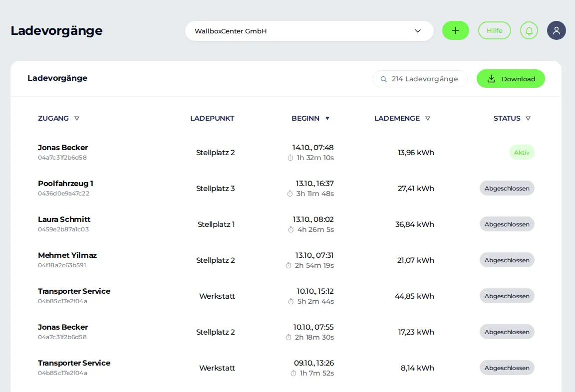The width and height of the screenshot is (575, 392).
Task: Click Abgeschlossen badge in Laura Schmitt row
Action: pos(507,224)
